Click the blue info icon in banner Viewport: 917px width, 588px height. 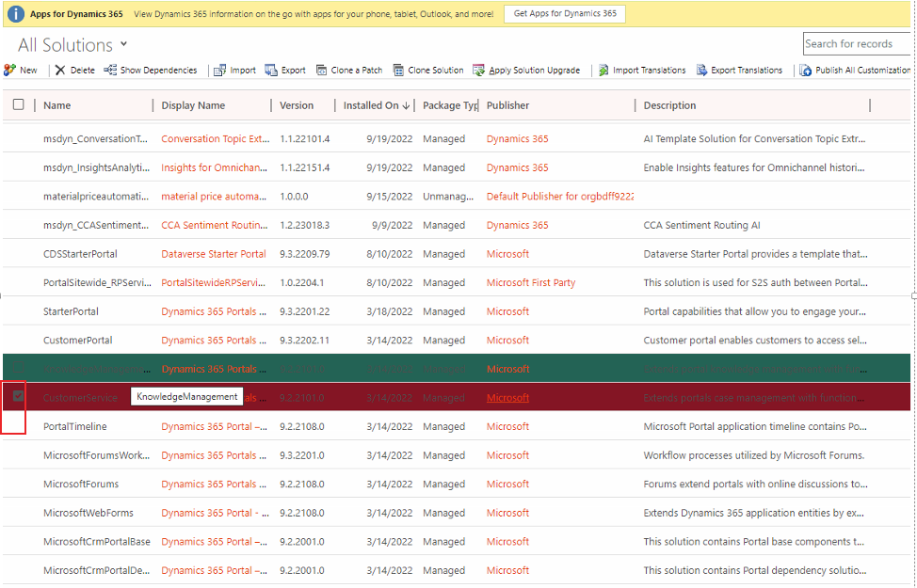pos(16,13)
